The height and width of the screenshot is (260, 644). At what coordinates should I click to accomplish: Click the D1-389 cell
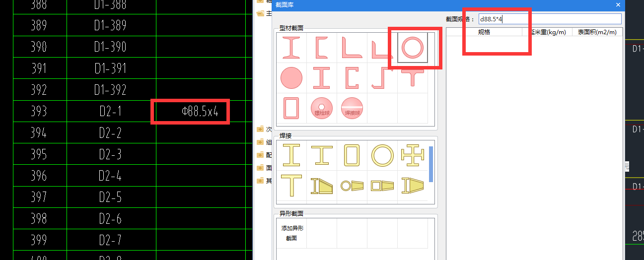110,25
